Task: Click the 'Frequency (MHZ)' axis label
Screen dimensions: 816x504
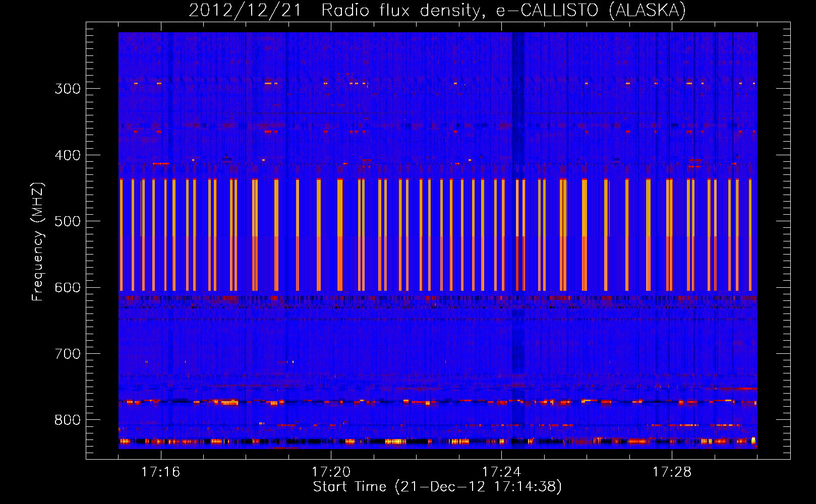Action: click(x=38, y=241)
